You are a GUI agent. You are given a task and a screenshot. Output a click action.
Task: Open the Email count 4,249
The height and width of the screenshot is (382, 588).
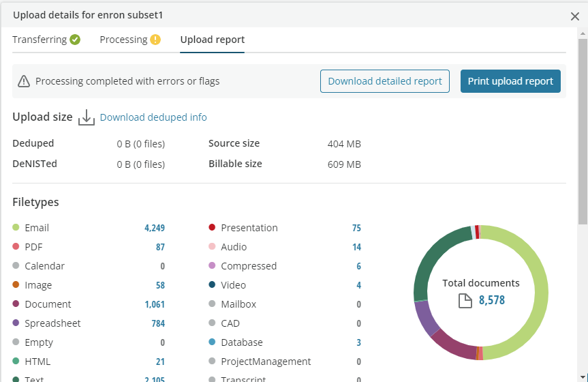155,228
